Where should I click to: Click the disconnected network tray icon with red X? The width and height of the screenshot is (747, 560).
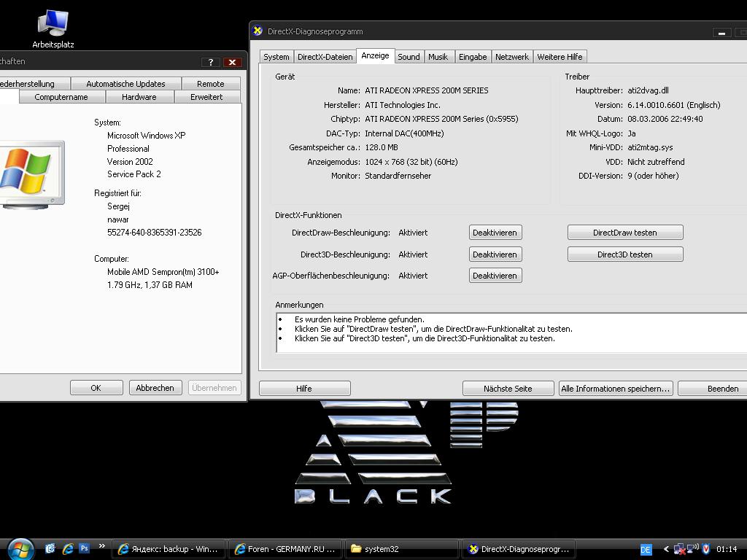coord(679,549)
